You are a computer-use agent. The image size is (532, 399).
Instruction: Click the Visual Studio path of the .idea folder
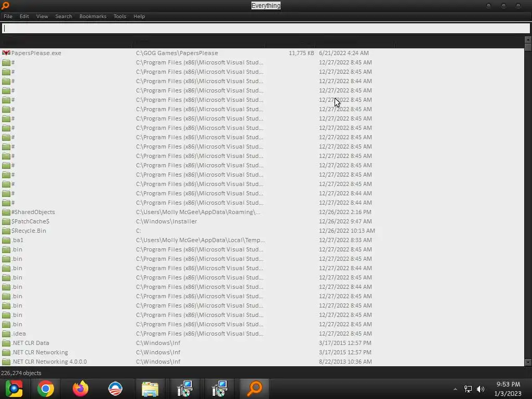point(199,334)
